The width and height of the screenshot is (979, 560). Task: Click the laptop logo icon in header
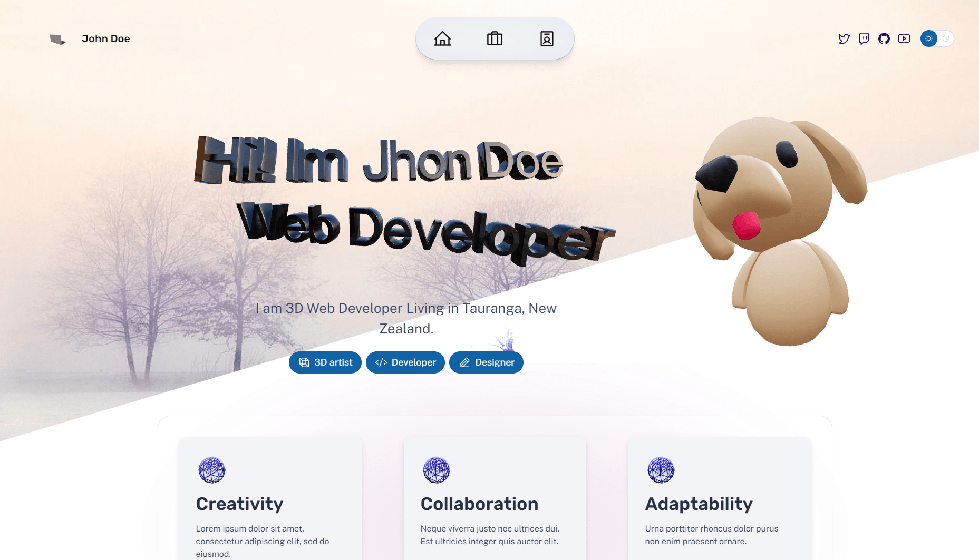[x=57, y=40]
